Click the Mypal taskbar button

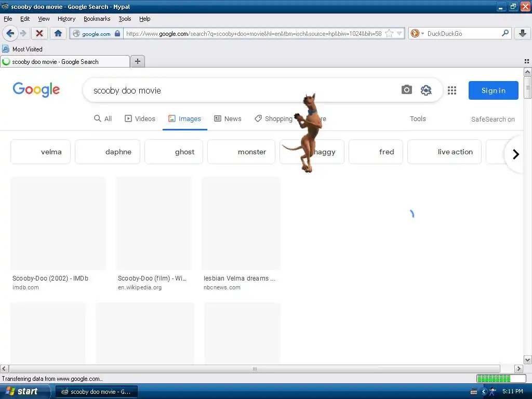click(96, 392)
